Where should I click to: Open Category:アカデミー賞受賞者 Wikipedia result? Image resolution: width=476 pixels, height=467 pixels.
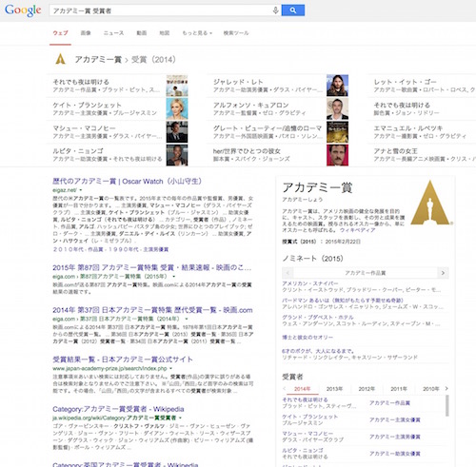pyautogui.click(x=118, y=409)
